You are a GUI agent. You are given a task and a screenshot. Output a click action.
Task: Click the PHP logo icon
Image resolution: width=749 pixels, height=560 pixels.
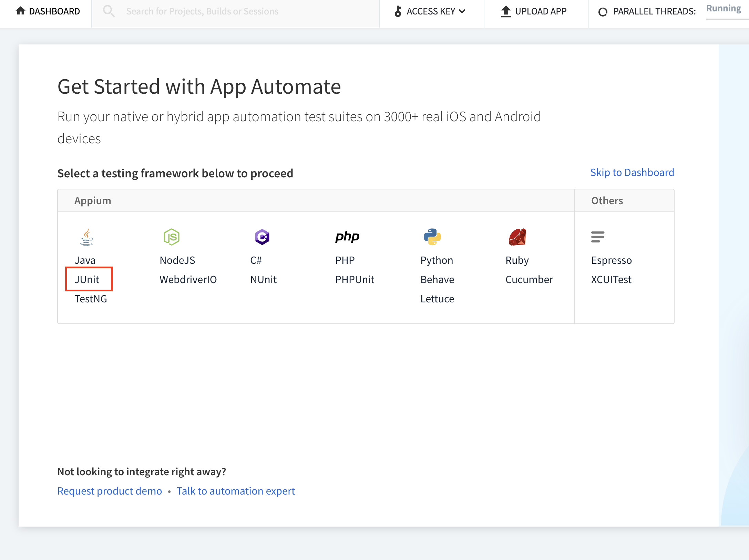point(347,237)
